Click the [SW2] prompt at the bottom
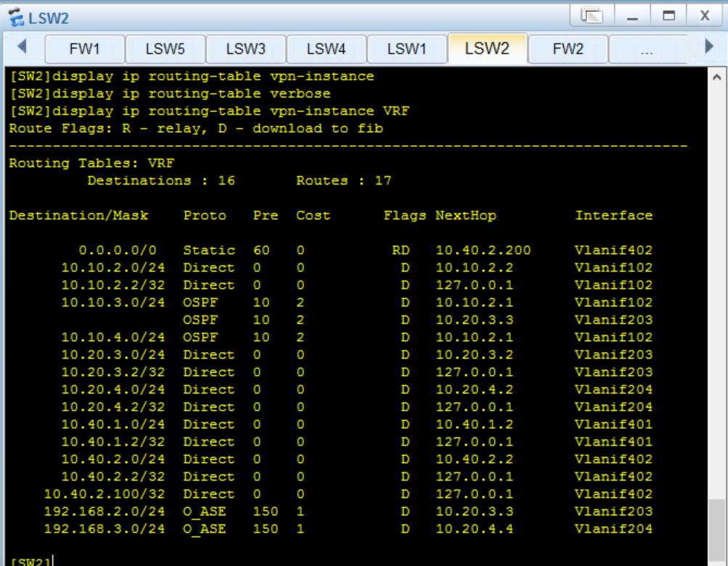 30,561
